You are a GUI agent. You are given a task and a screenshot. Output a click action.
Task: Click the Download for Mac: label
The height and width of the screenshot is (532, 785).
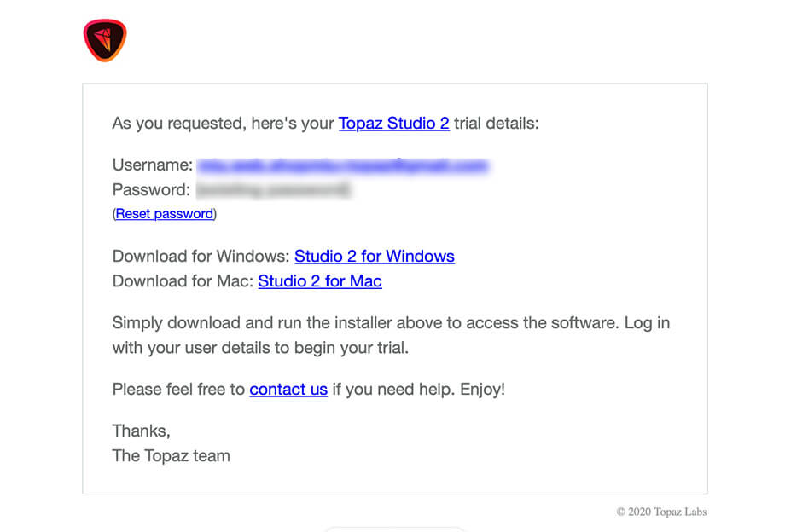click(183, 281)
